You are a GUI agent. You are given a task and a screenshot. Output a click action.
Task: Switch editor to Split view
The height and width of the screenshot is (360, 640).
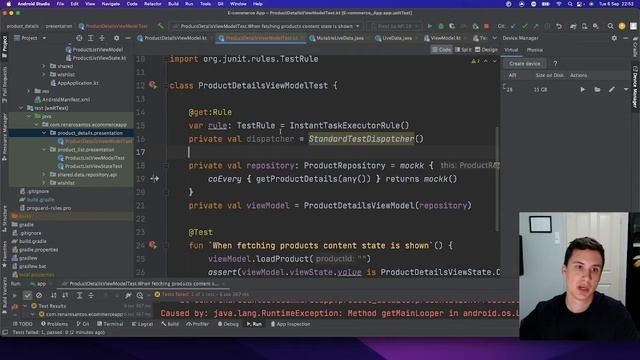463,50
